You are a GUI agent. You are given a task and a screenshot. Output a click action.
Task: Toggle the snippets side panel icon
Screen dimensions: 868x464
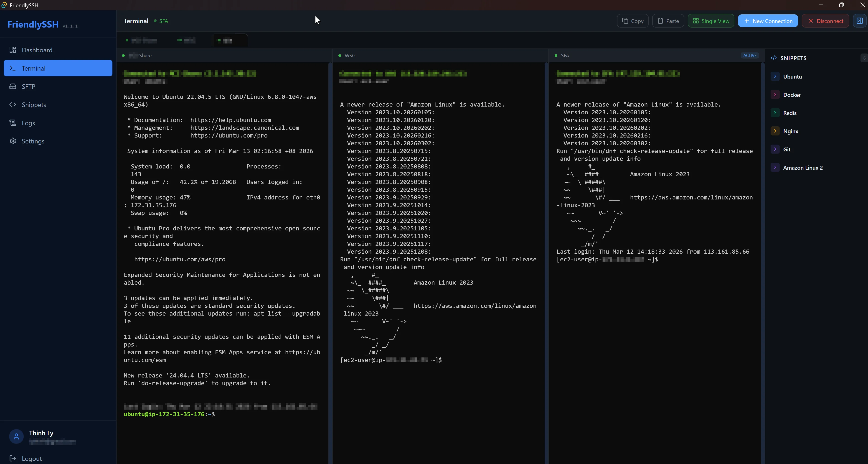(860, 21)
